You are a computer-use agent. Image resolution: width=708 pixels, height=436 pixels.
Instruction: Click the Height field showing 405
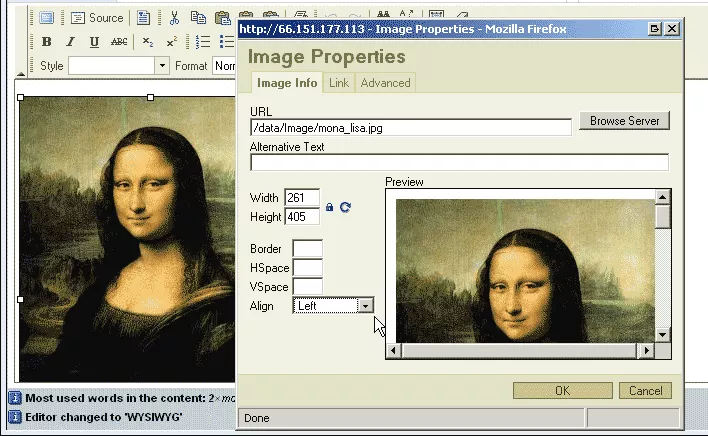pos(302,217)
